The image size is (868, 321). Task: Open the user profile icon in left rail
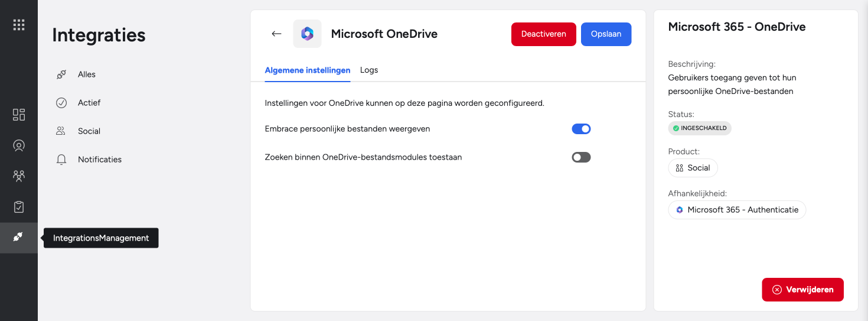pyautogui.click(x=19, y=145)
